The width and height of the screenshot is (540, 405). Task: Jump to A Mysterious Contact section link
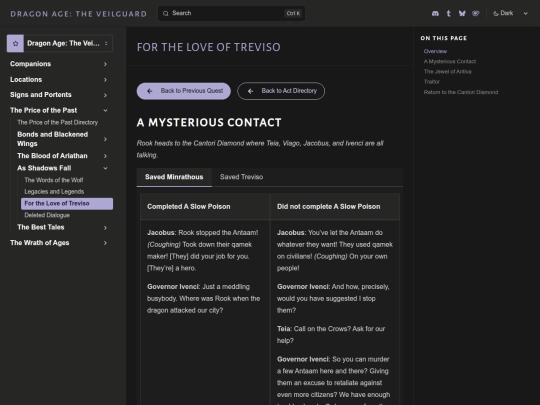point(450,61)
